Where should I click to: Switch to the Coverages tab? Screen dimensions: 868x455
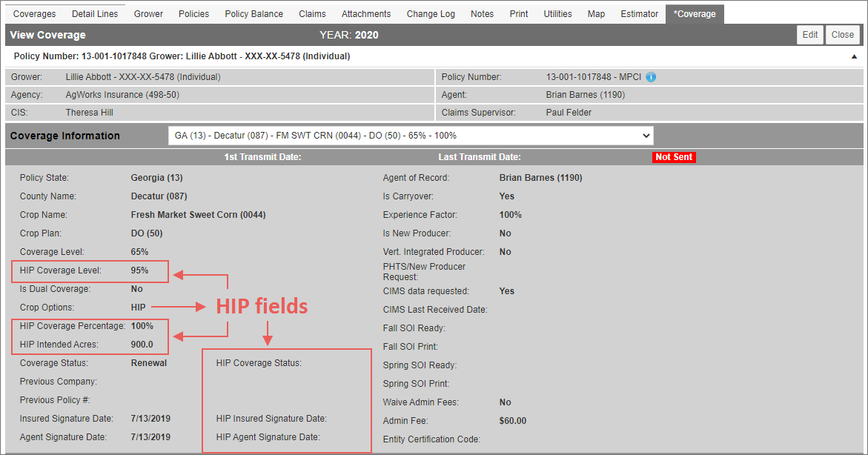click(35, 14)
